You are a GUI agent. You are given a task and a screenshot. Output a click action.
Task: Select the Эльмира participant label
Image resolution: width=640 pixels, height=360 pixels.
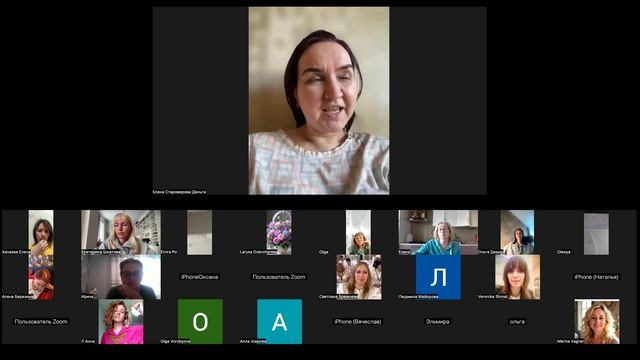[x=438, y=322]
